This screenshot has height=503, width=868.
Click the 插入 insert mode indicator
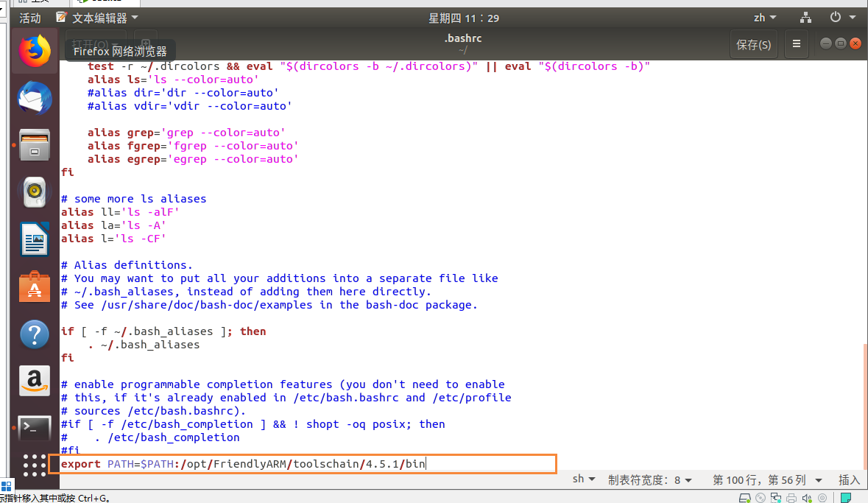[x=849, y=479]
